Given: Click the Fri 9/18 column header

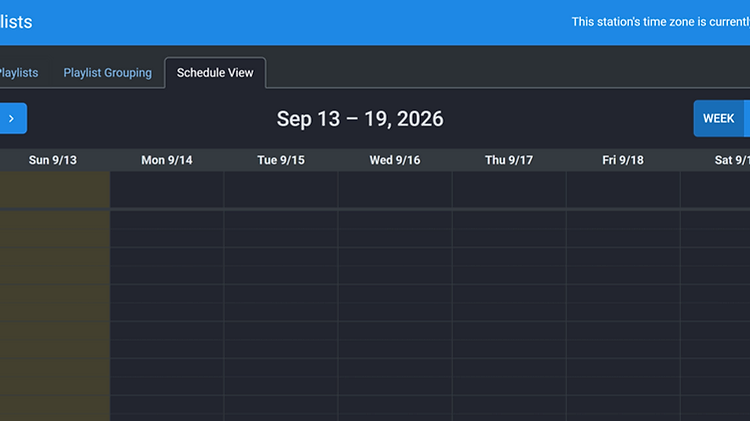Looking at the screenshot, I should click(x=623, y=160).
